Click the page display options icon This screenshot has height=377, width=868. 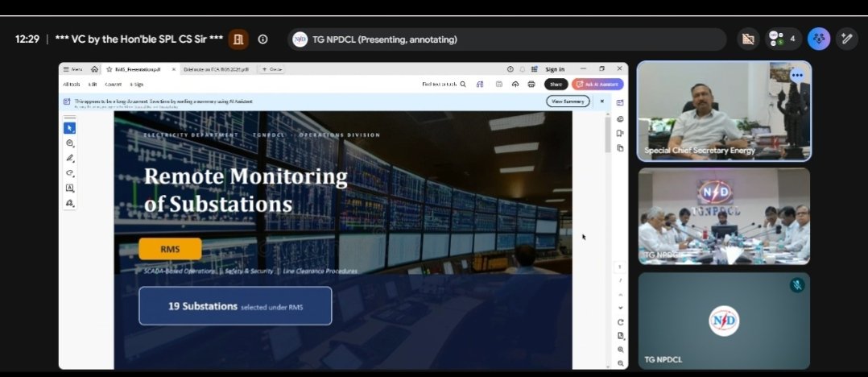click(x=621, y=336)
